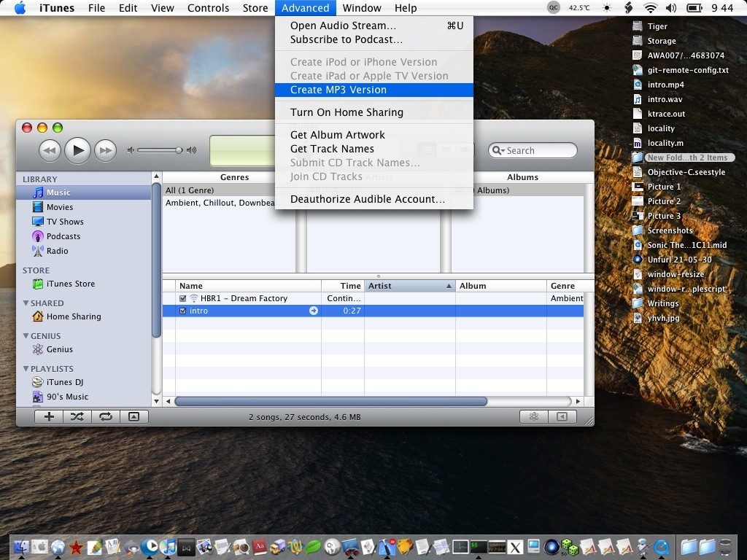Click the stream icon next to HBR1
Screen dimensions: 747x560
point(194,298)
